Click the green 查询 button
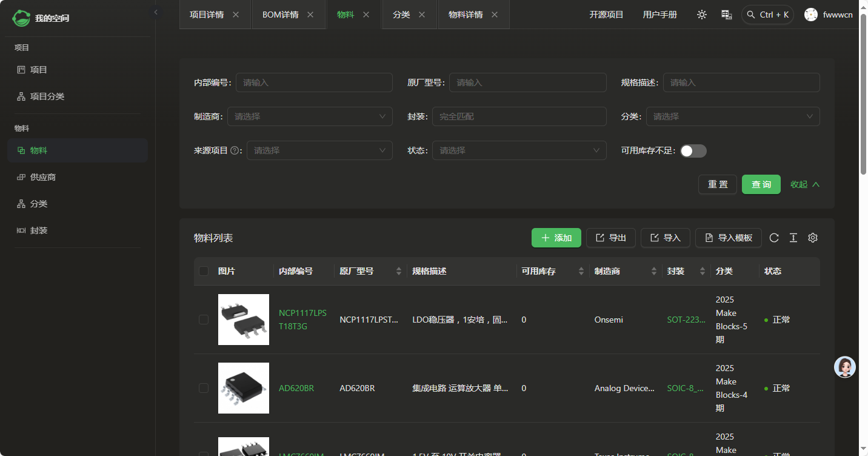Image resolution: width=868 pixels, height=456 pixels. 761,184
